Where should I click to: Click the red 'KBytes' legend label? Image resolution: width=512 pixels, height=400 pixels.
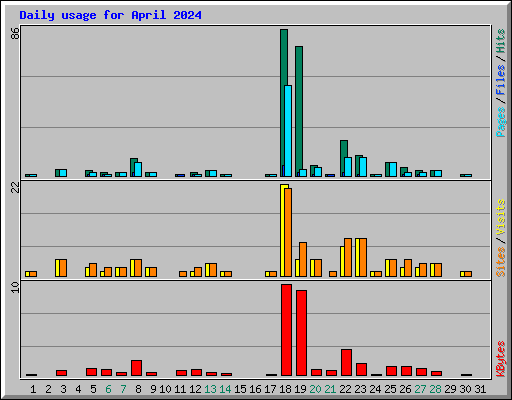click(x=500, y=359)
